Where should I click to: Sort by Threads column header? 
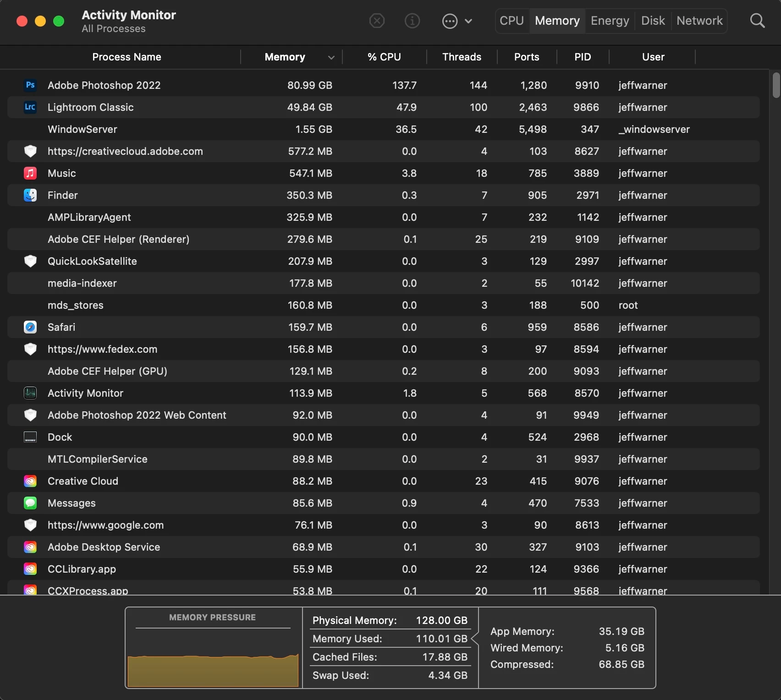462,57
